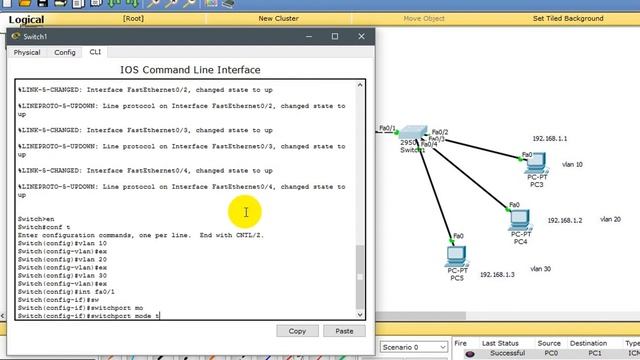Open the Custom Devices Dialog icon

coord(228,4)
